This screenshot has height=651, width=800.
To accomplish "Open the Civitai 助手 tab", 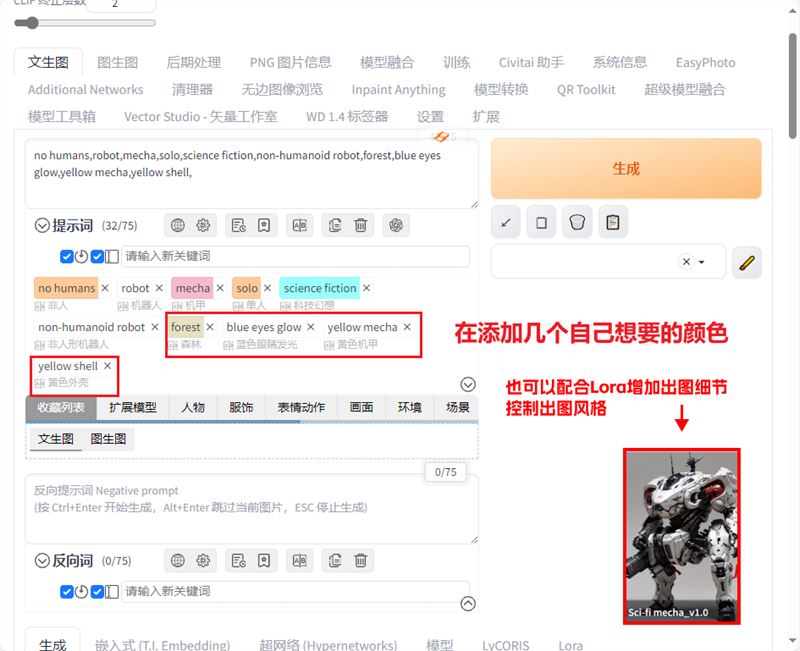I will 531,62.
